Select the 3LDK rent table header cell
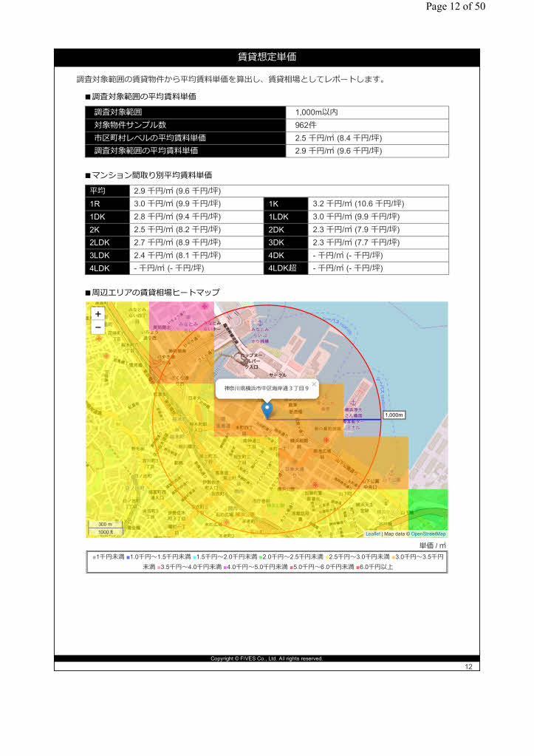 click(106, 255)
